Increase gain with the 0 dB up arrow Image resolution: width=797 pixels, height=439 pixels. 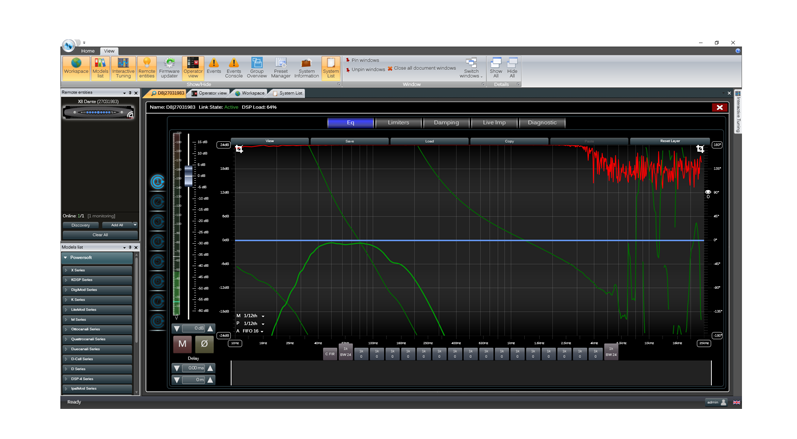(210, 329)
